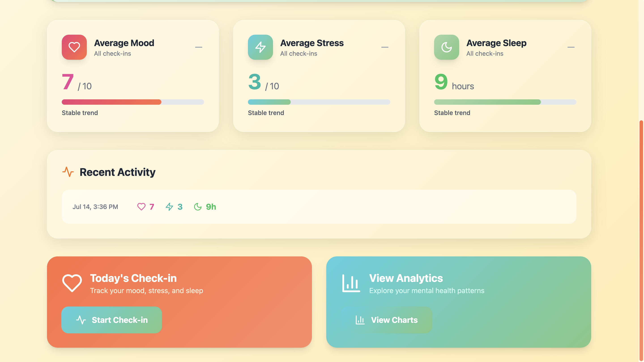The height and width of the screenshot is (362, 644).
Task: Click the pink heart icon in activity entry
Action: [x=141, y=207]
